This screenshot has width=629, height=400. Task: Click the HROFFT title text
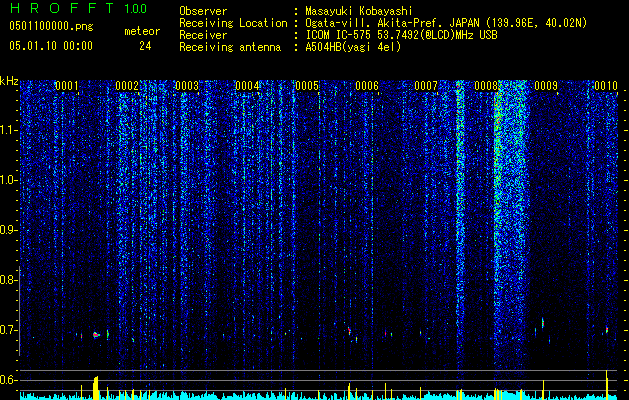coord(62,8)
